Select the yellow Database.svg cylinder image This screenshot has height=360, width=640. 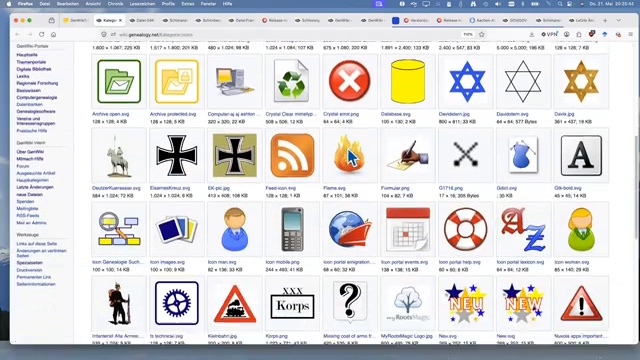click(x=408, y=81)
